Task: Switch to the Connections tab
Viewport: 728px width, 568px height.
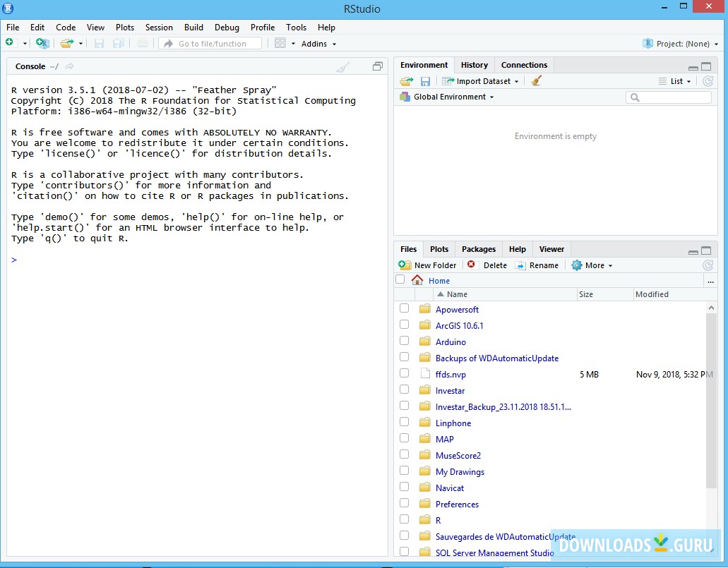Action: pos(524,65)
